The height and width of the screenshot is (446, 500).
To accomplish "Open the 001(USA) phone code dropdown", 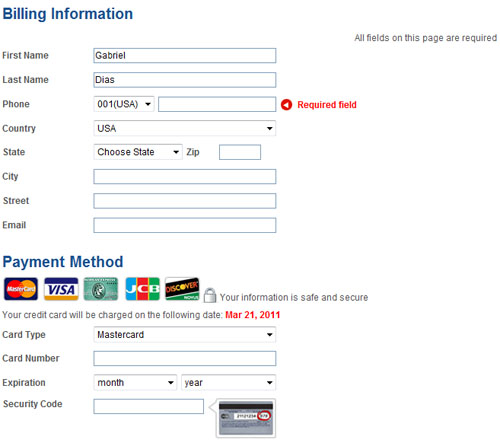I will tap(124, 104).
